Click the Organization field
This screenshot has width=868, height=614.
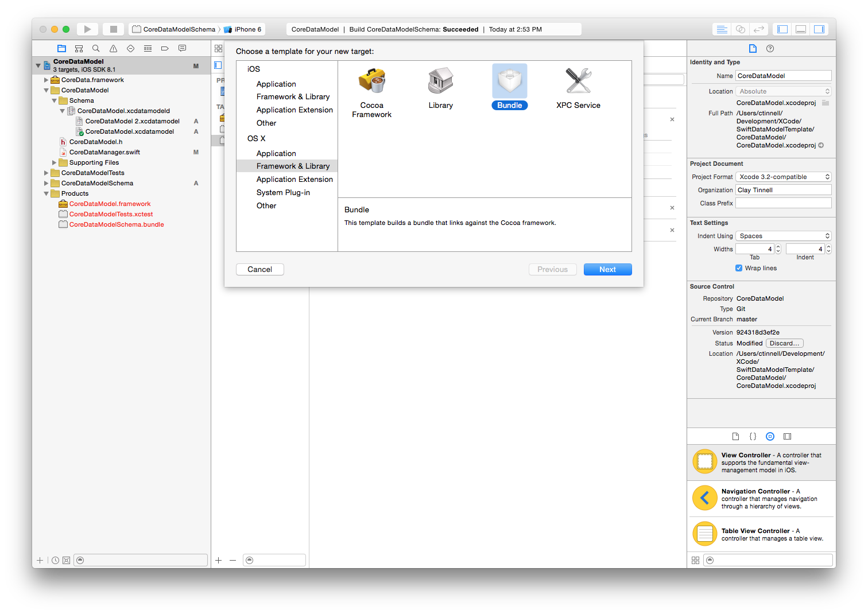pyautogui.click(x=784, y=190)
